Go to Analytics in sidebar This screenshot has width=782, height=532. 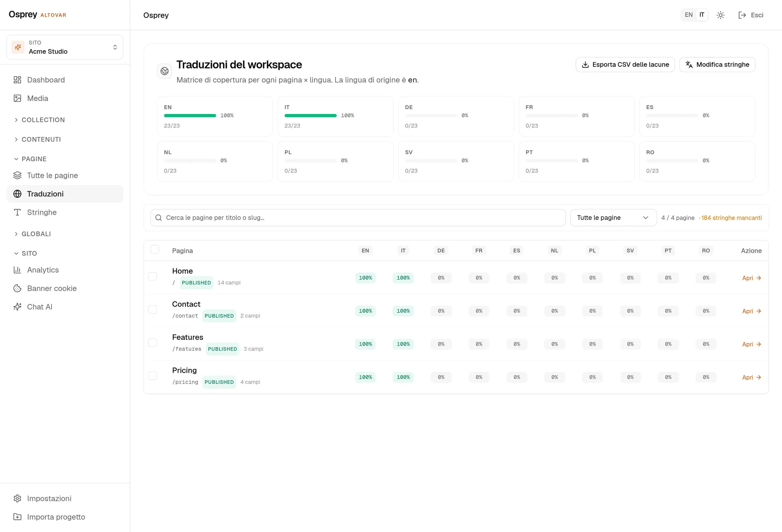65,270
